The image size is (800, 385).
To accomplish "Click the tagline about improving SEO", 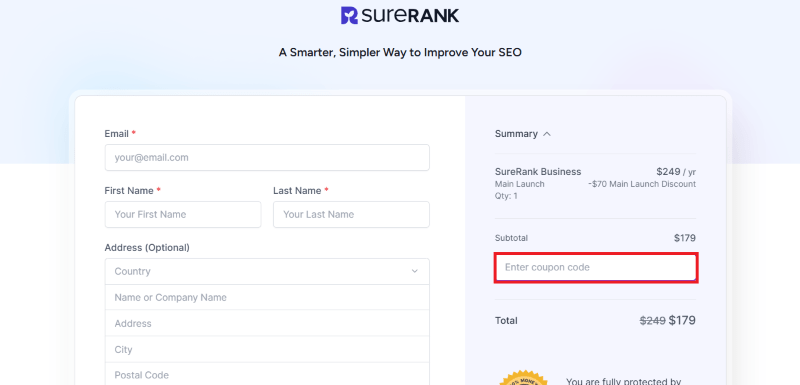I will [x=400, y=53].
